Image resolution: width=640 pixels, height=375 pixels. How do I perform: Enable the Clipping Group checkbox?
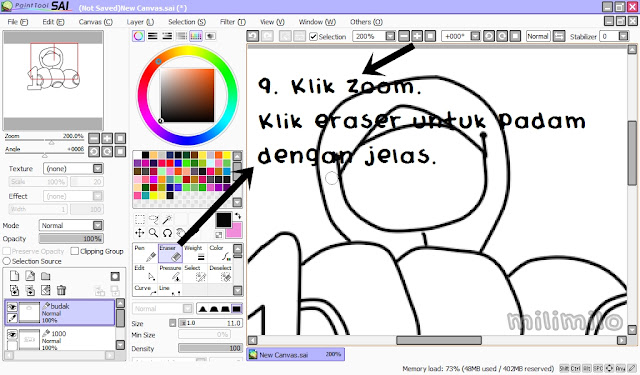(x=74, y=251)
